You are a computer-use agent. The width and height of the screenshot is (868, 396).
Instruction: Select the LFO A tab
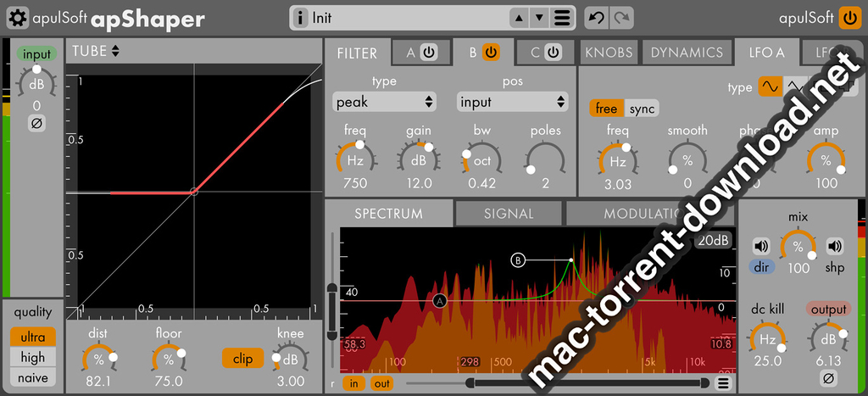click(766, 53)
